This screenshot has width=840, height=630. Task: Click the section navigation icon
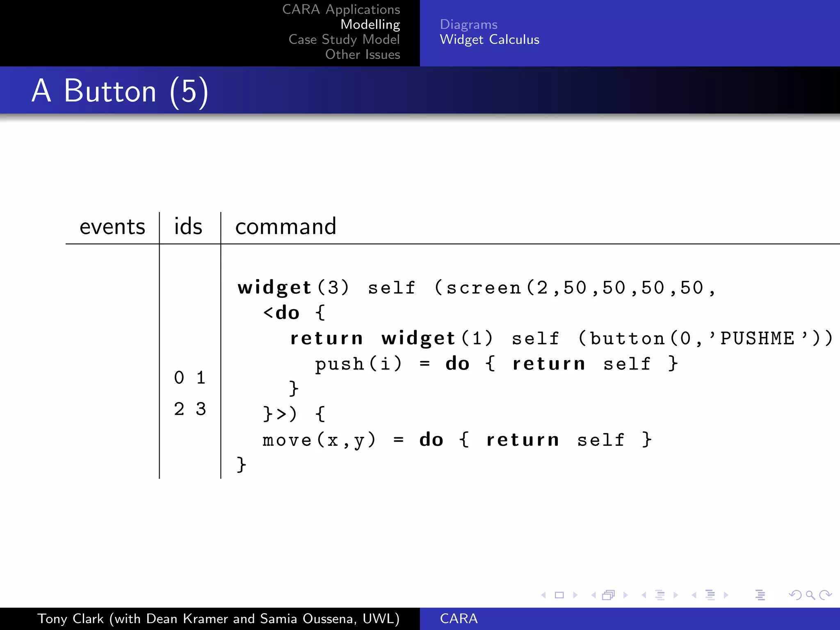[x=710, y=595]
